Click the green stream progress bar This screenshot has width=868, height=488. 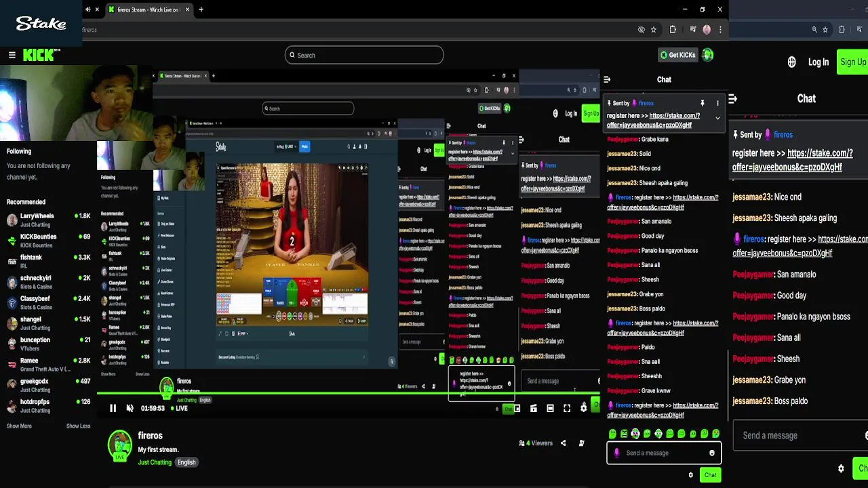tap(349, 394)
